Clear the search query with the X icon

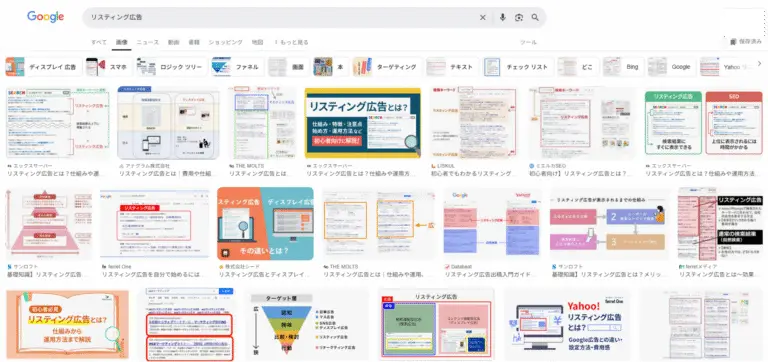tap(482, 18)
